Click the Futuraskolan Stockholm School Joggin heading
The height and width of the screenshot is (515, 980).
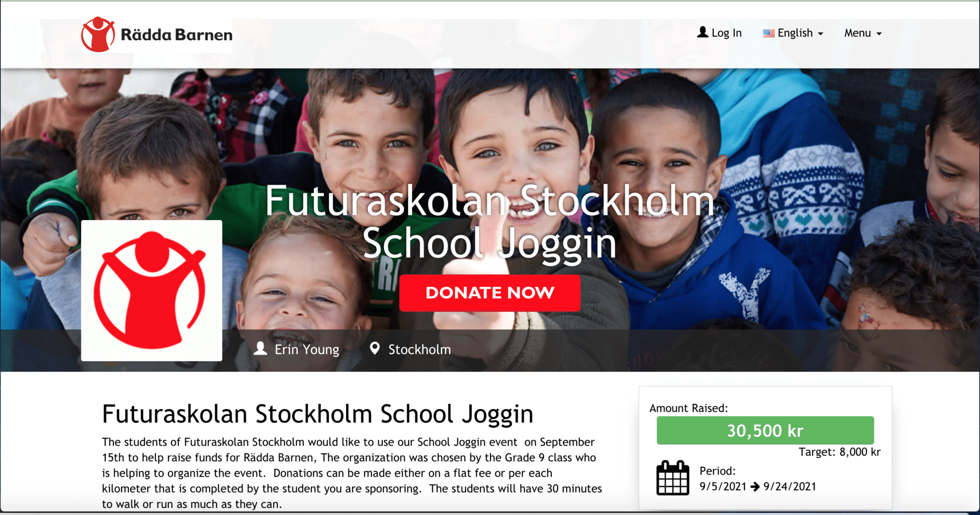(x=318, y=414)
